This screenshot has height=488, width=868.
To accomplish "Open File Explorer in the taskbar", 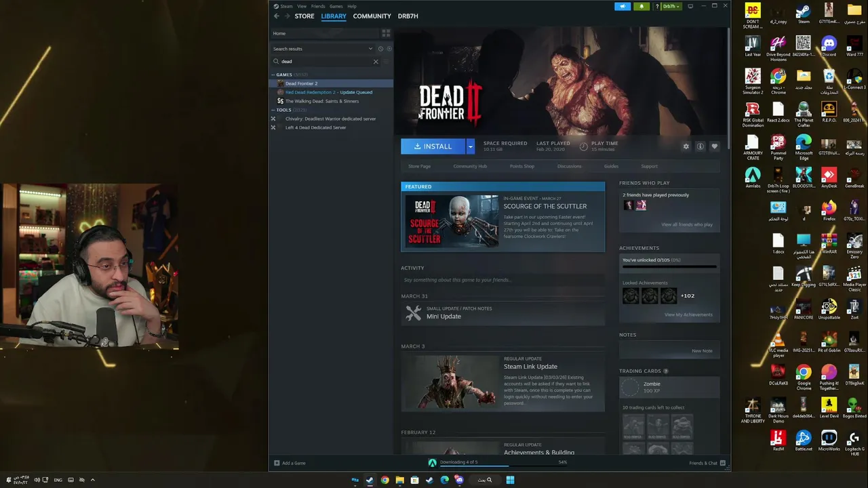I will click(x=399, y=480).
